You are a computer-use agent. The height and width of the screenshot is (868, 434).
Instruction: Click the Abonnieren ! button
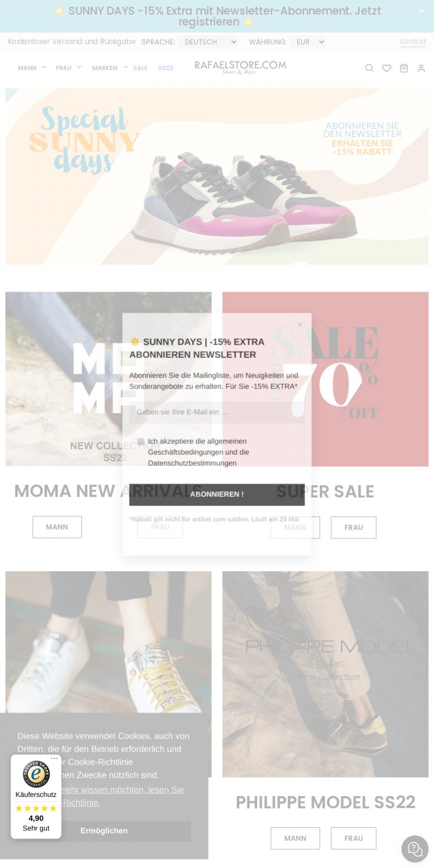pyautogui.click(x=217, y=494)
